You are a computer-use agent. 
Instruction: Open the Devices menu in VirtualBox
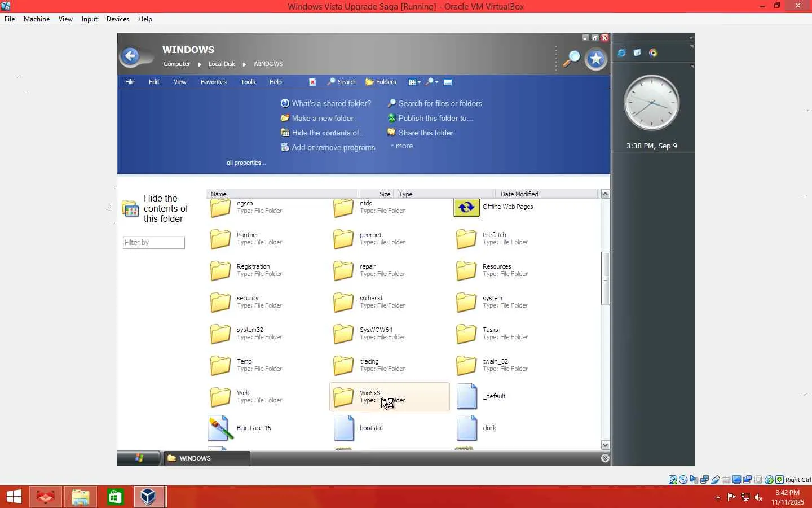click(118, 19)
